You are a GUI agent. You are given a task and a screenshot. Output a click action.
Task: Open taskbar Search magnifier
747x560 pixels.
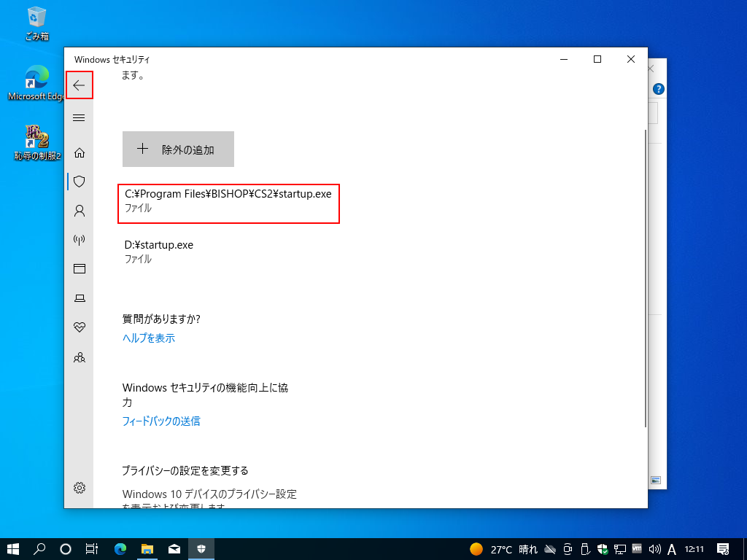pyautogui.click(x=39, y=549)
